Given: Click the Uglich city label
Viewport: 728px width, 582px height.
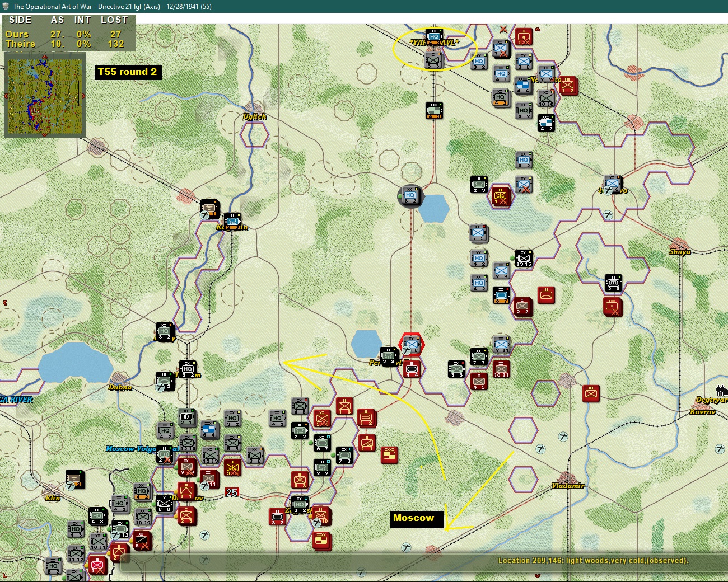Looking at the screenshot, I should click(x=255, y=116).
